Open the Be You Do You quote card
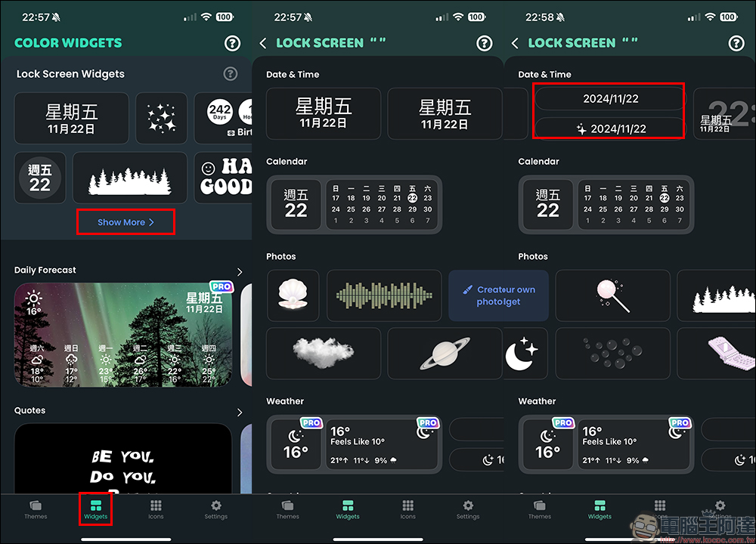756x544 pixels. pos(123,459)
